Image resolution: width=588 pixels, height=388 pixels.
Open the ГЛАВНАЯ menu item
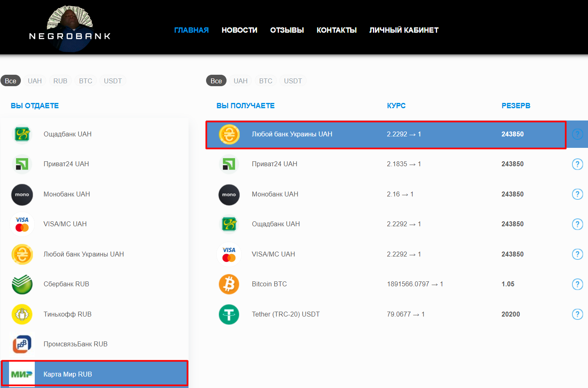tap(191, 30)
